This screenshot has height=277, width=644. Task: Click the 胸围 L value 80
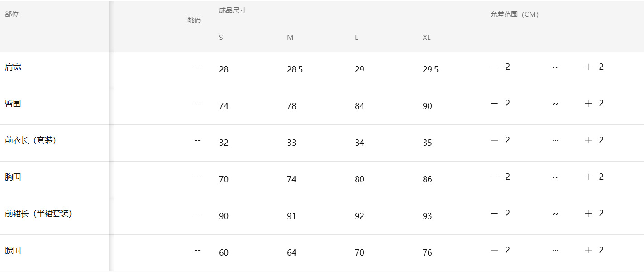click(x=359, y=180)
